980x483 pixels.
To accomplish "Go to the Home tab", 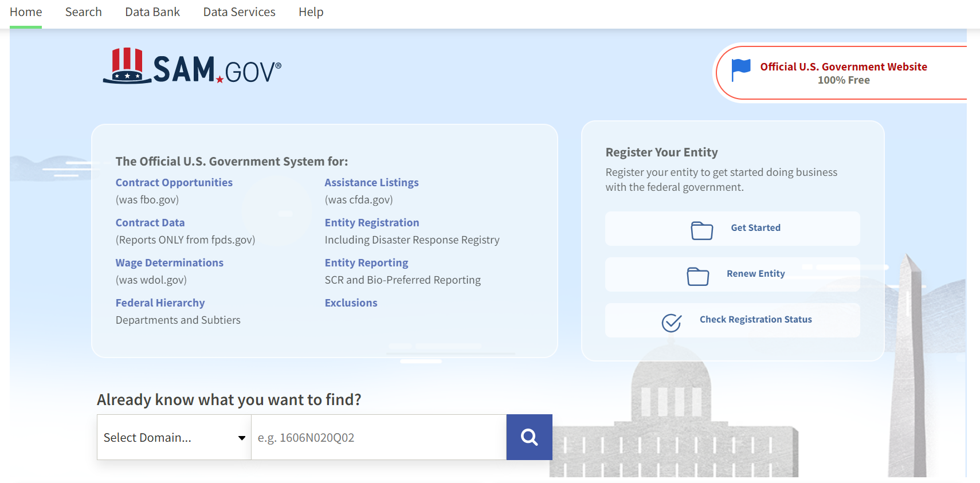I will coord(26,12).
